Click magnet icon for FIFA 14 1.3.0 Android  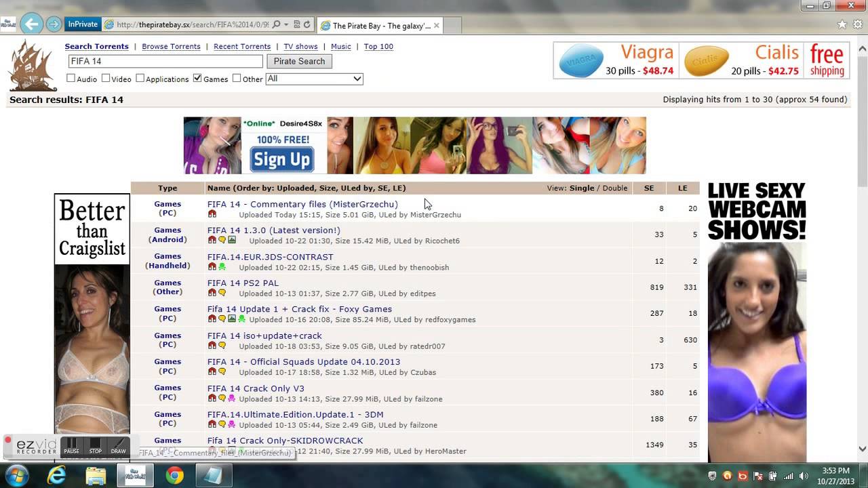tap(212, 241)
